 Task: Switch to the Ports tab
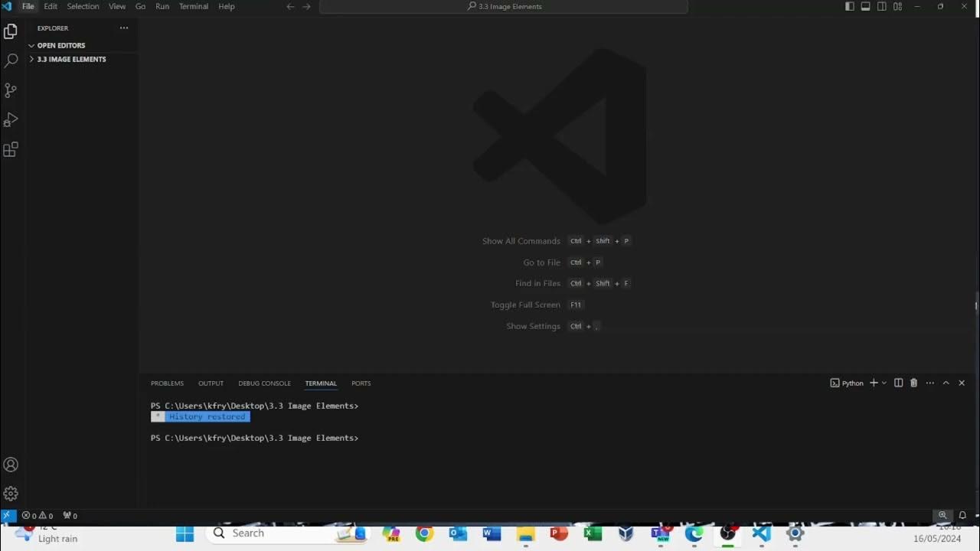tap(361, 383)
